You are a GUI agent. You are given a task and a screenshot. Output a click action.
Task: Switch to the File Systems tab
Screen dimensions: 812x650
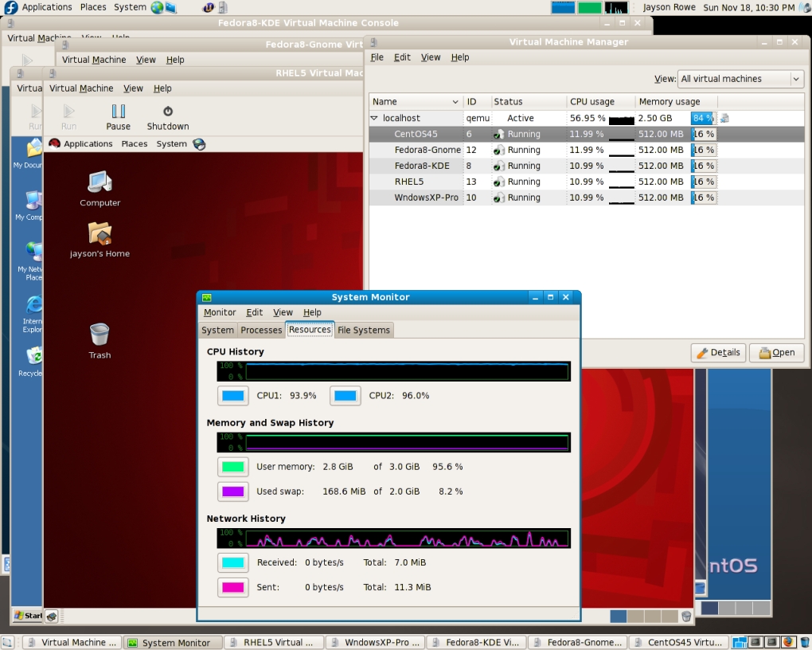364,331
